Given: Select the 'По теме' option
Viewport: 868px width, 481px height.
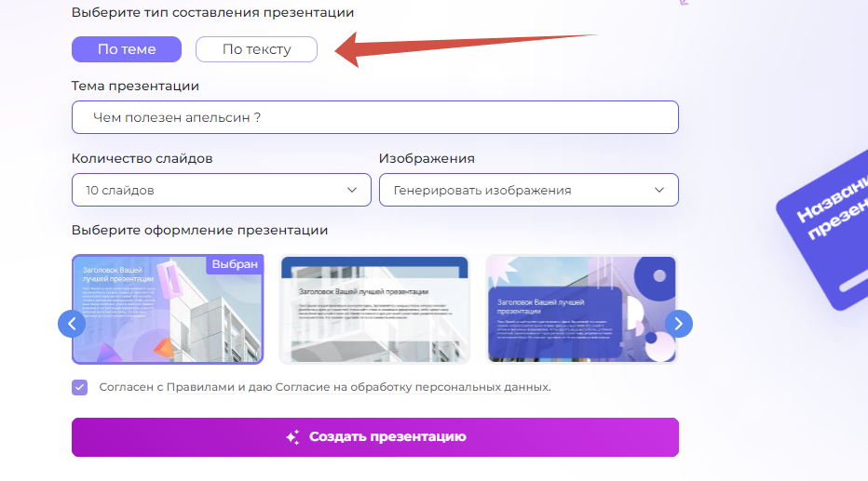Looking at the screenshot, I should pos(127,49).
